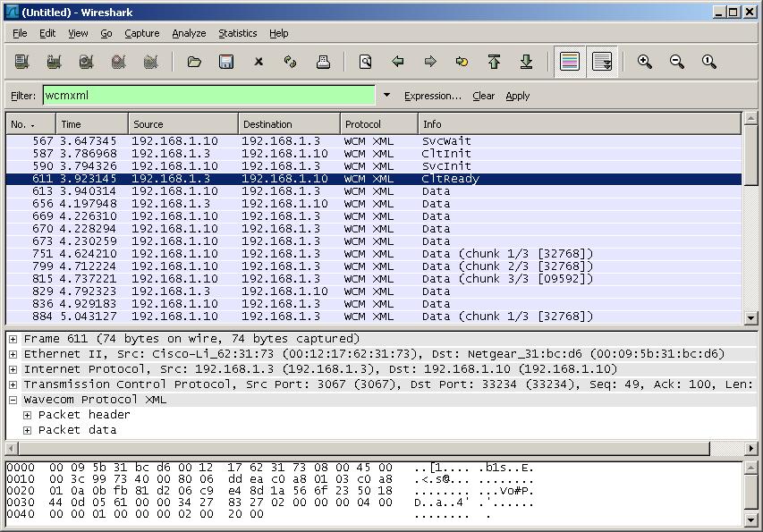Stop the running capture icon
Image resolution: width=763 pixels, height=532 pixels.
tap(118, 62)
